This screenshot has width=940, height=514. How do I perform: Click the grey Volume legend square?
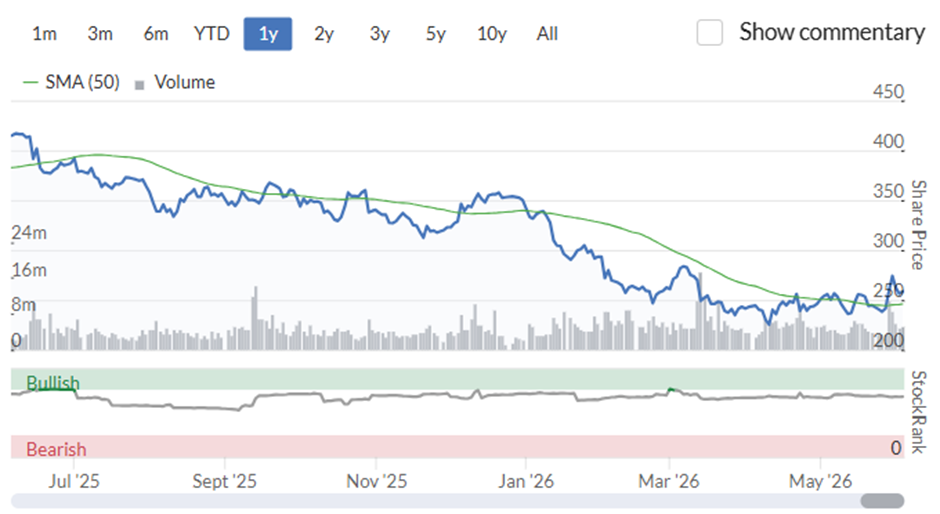(140, 85)
